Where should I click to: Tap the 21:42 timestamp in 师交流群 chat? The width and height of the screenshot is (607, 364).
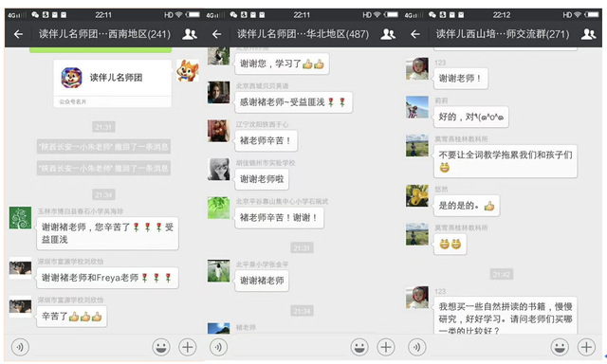(x=502, y=275)
